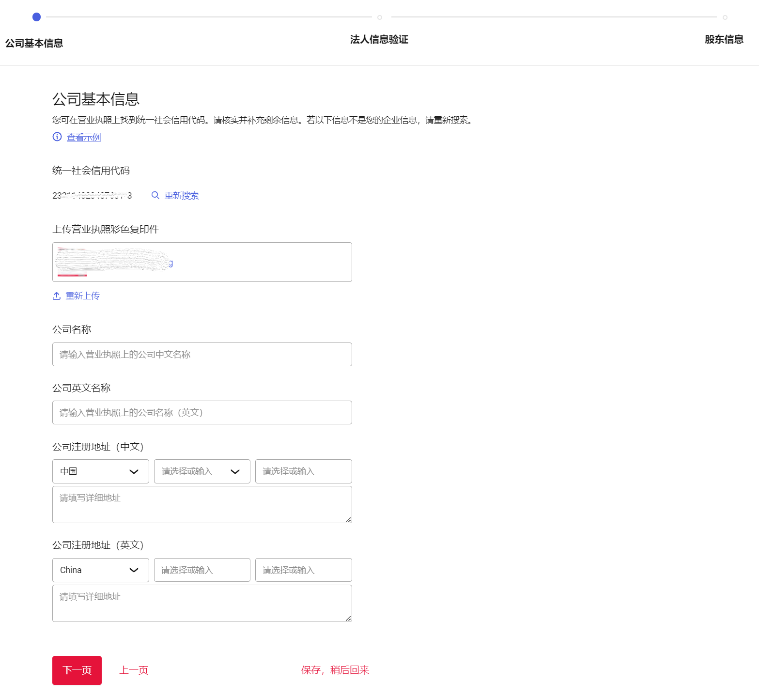
Task: Go to the 股东信息 step label
Action: tap(724, 40)
